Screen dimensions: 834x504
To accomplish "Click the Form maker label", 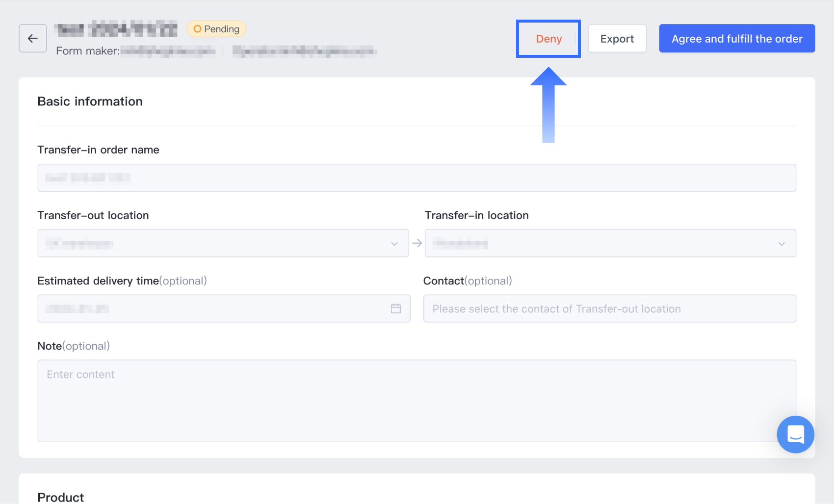I will point(88,51).
